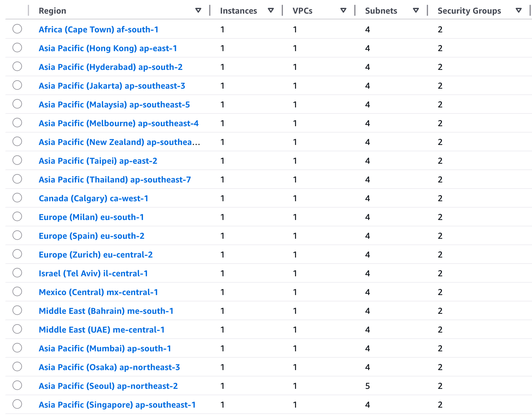The image size is (532, 417).
Task: Open the truncated Asia Pacific (New Zealand) link
Action: (x=119, y=142)
